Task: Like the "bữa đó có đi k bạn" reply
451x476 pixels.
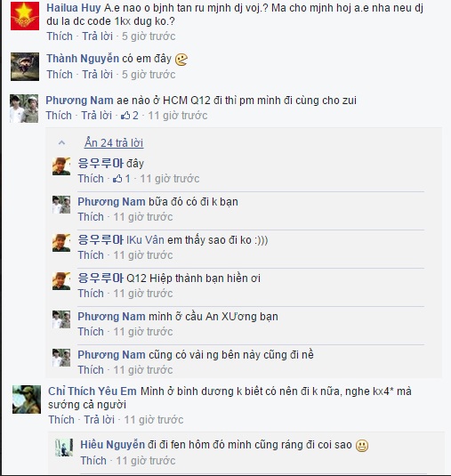Action: point(91,217)
